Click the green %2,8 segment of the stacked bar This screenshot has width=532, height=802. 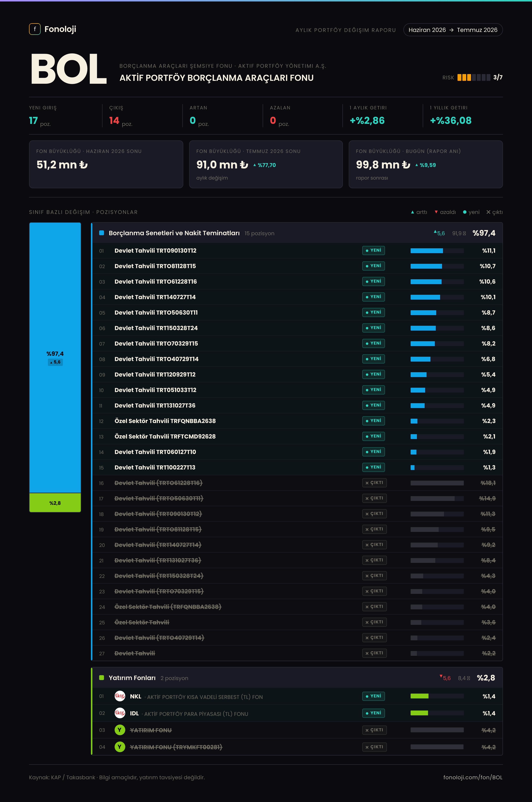(x=55, y=503)
